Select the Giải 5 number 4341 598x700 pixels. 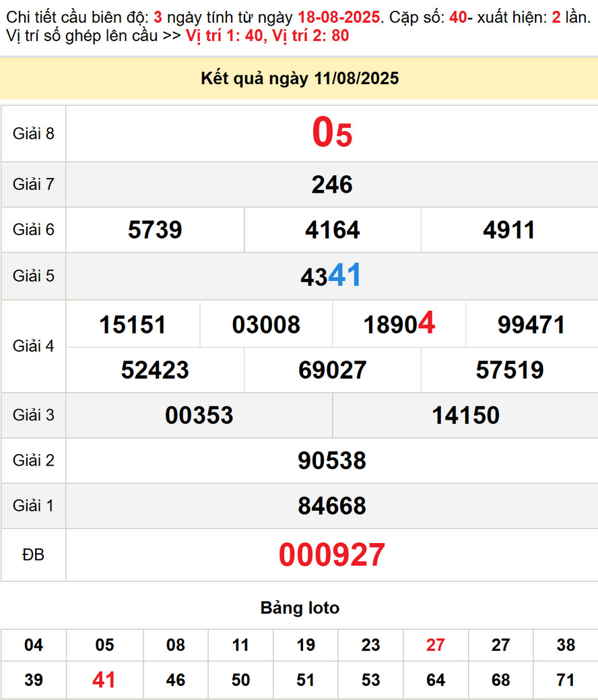coord(331,276)
